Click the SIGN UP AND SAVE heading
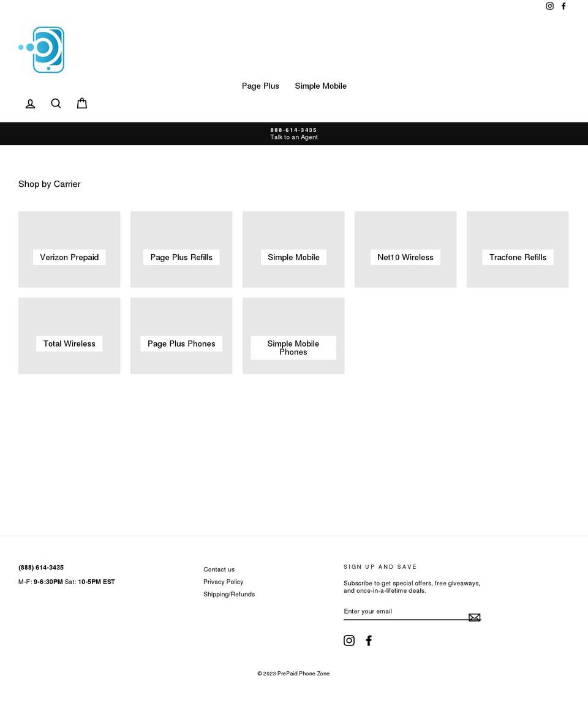 pyautogui.click(x=380, y=567)
